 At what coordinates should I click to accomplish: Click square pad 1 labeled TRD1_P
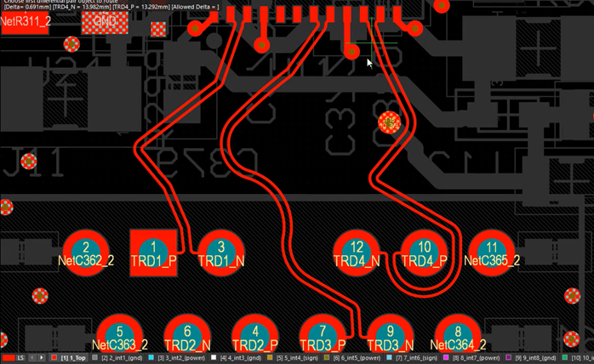(x=154, y=253)
